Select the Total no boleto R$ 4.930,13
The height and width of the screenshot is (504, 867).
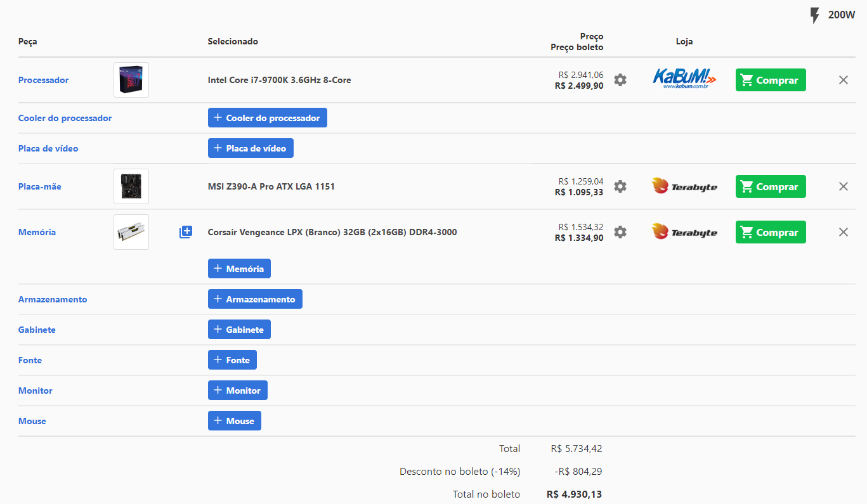pos(574,494)
